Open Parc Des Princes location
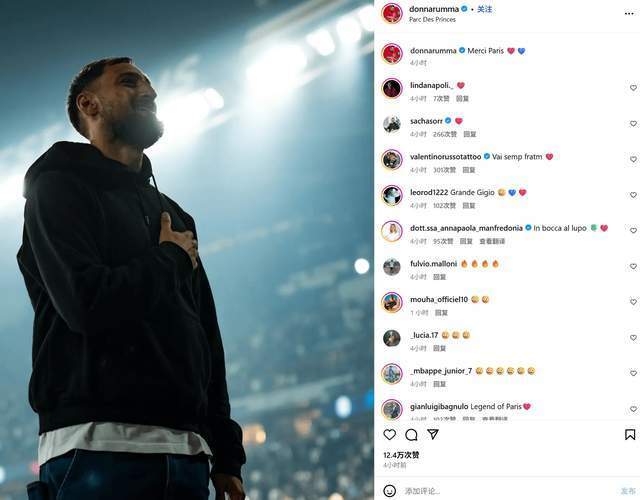Image resolution: width=640 pixels, height=500 pixels. (432, 20)
